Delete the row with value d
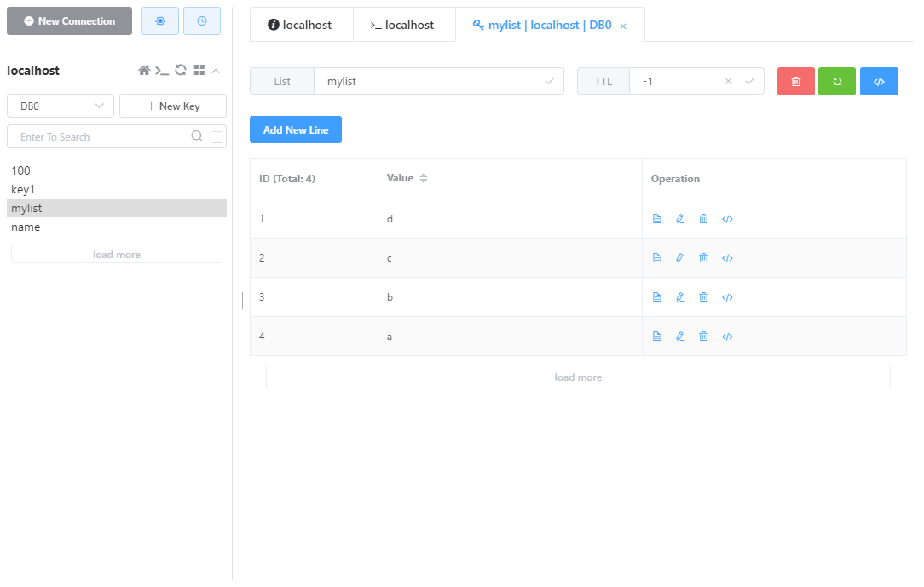Image resolution: width=924 pixels, height=587 pixels. [703, 219]
